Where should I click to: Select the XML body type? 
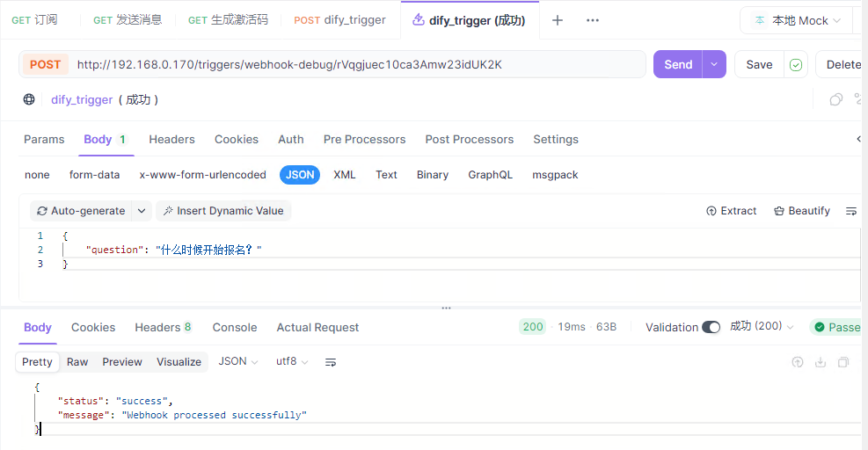(x=345, y=175)
